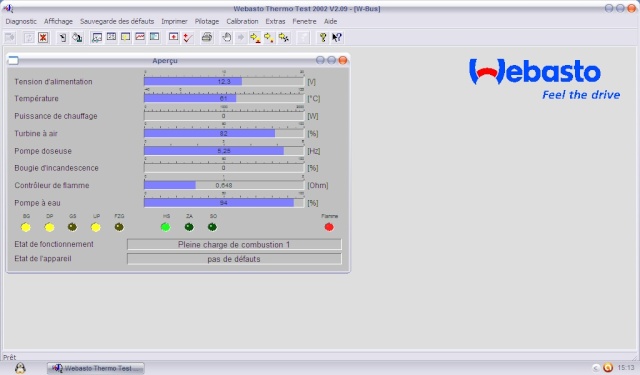Click the hand icon in toolbar
The width and height of the screenshot is (640, 375).
(227, 38)
